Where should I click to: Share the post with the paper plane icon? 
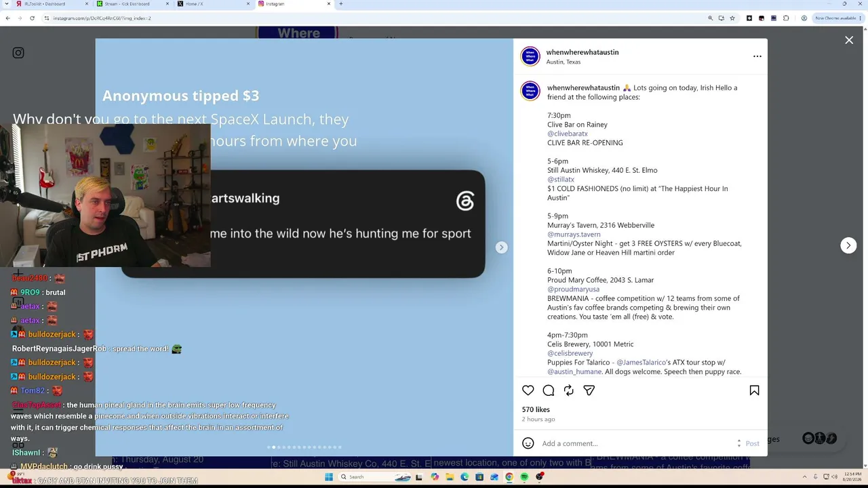(x=589, y=390)
